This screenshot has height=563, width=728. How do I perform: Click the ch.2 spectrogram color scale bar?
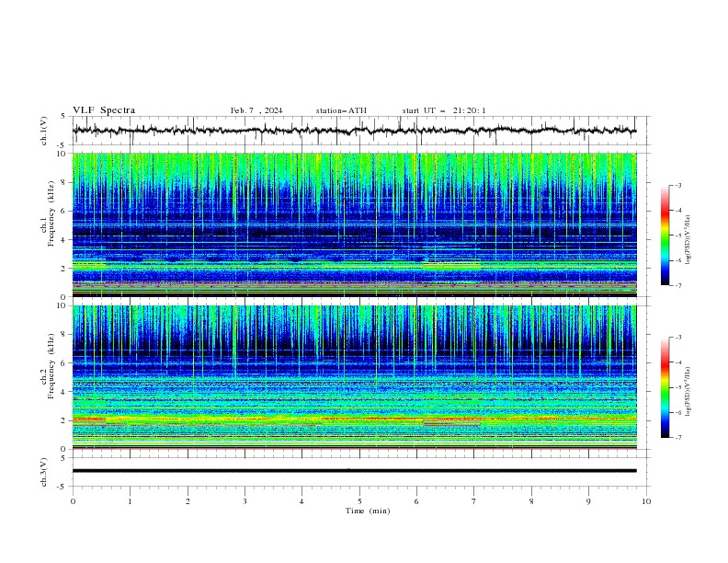coord(665,387)
